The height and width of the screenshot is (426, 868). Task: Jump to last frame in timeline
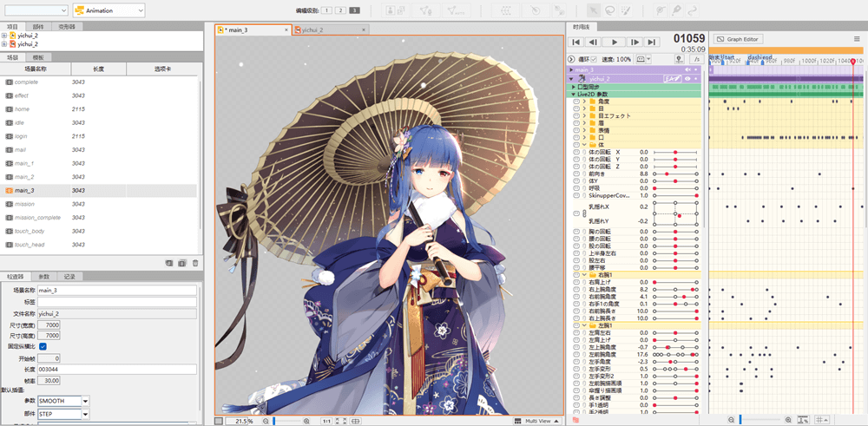tap(652, 42)
